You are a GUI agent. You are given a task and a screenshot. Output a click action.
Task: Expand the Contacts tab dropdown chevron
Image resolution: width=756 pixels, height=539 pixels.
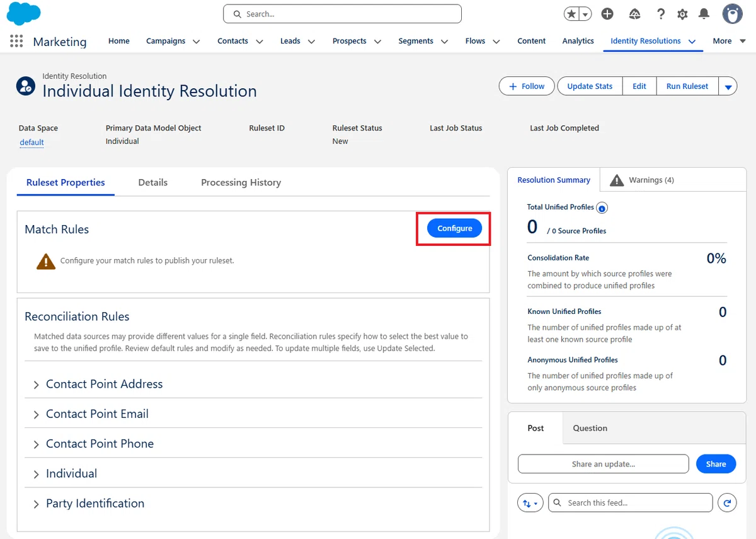[x=259, y=42]
